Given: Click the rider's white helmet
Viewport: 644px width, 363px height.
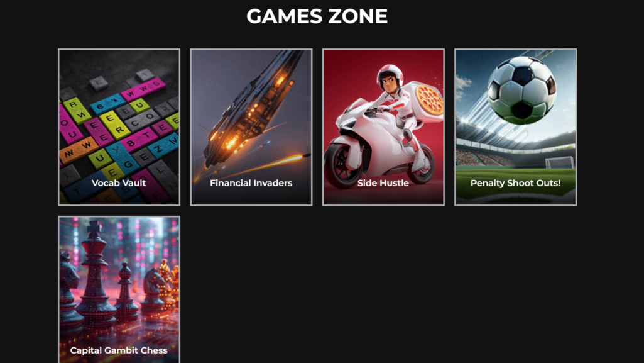Looking at the screenshot, I should (x=391, y=77).
